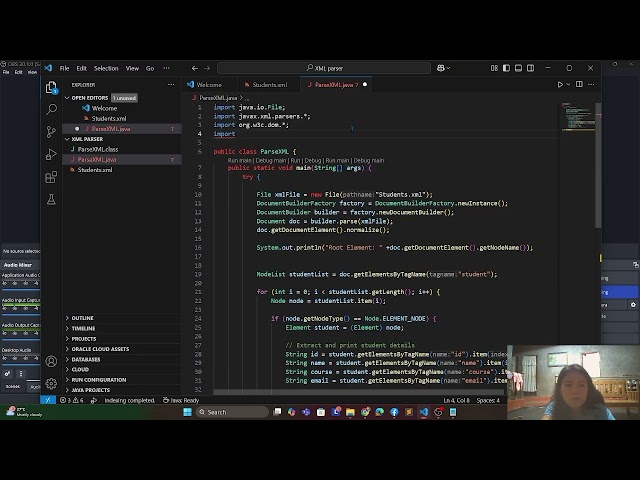Collapse the OPEN EDITORS section

(x=89, y=98)
